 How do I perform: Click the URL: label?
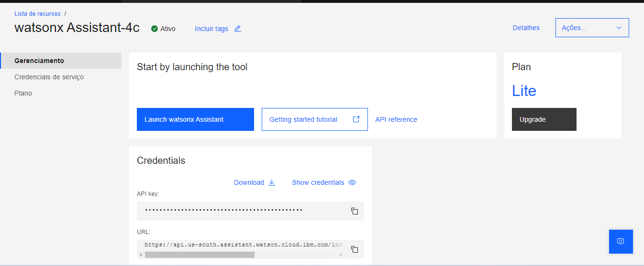click(x=144, y=232)
